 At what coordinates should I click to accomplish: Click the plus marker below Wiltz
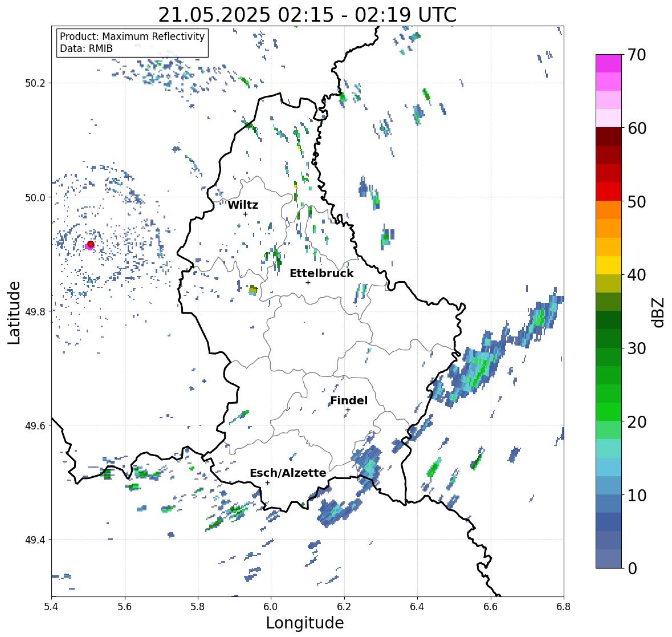245,214
